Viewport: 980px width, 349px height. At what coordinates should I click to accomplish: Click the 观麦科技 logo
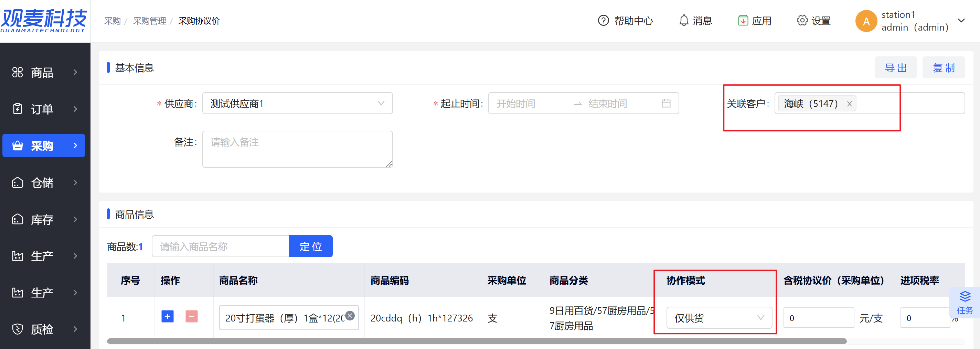(x=44, y=21)
